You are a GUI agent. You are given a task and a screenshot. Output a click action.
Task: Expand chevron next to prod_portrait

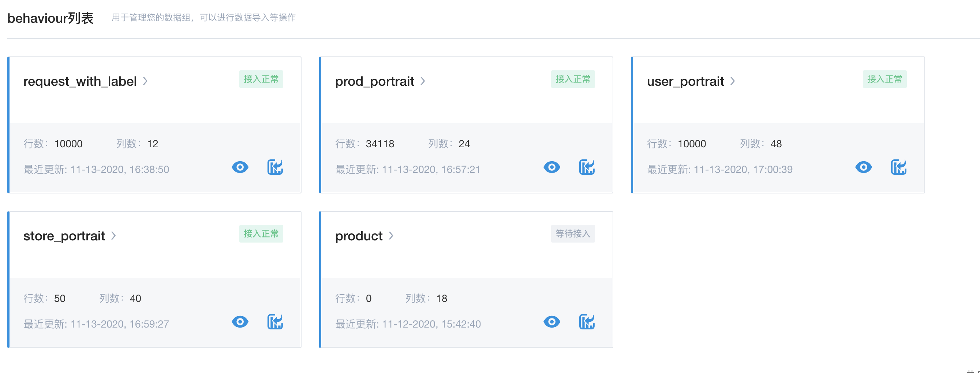click(423, 81)
